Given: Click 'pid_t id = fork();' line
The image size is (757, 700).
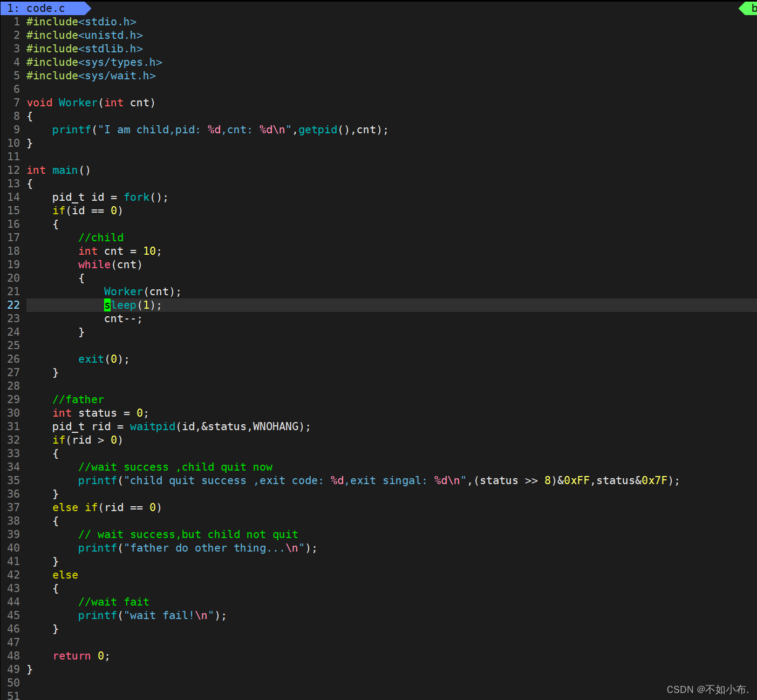Looking at the screenshot, I should pos(110,197).
